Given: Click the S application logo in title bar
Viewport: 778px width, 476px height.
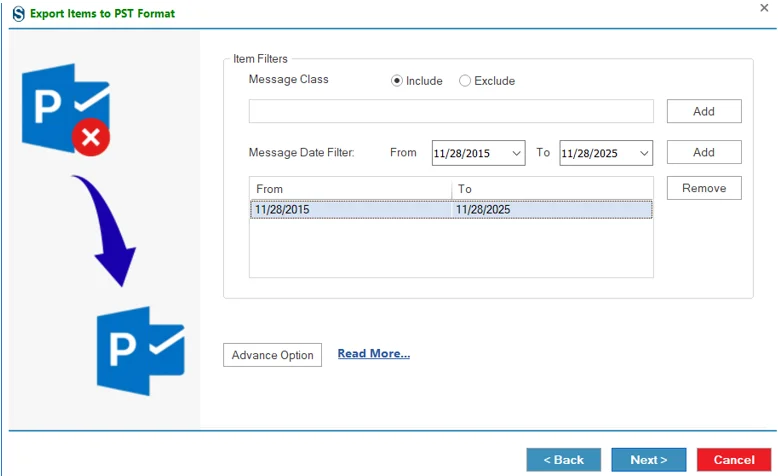Looking at the screenshot, I should [18, 13].
